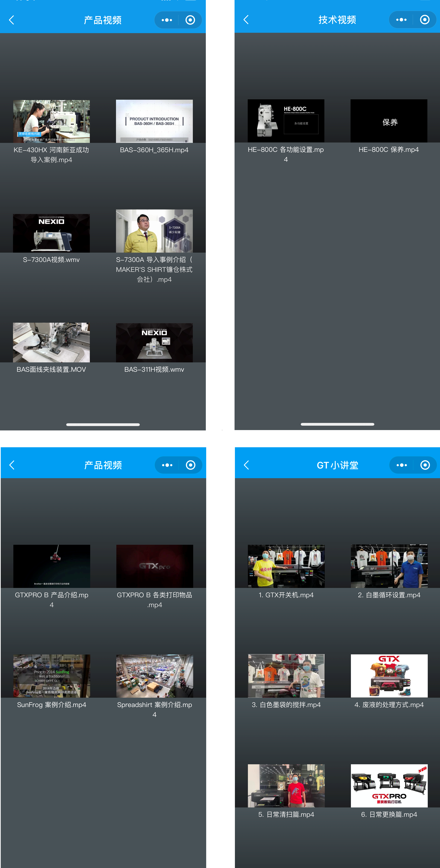This screenshot has height=868, width=440.
Task: Tap the close target icon on the 技术视频 screen
Action: click(x=424, y=20)
